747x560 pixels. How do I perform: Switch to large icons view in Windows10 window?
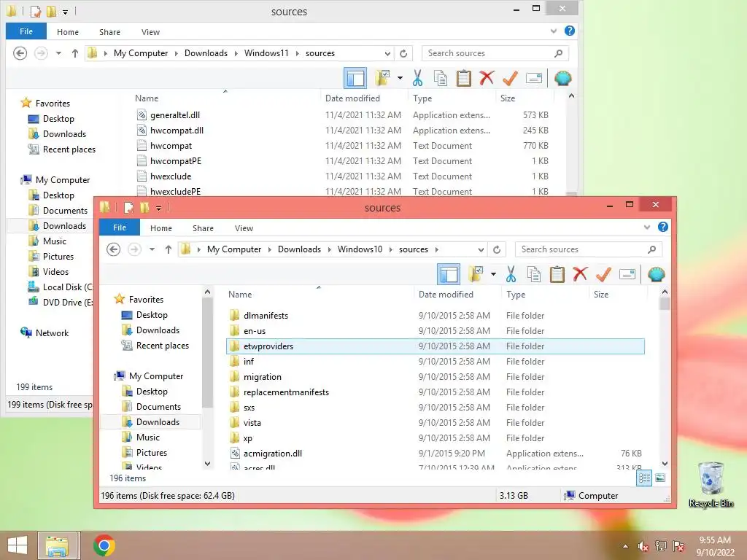coord(660,478)
